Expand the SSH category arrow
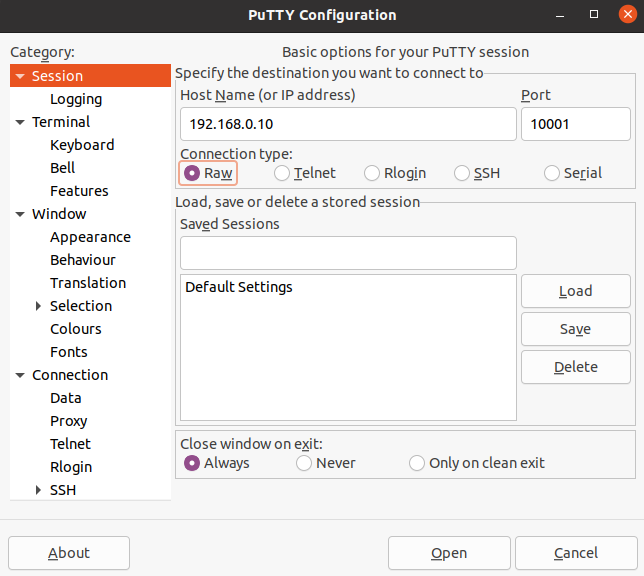This screenshot has width=644, height=576. point(39,490)
